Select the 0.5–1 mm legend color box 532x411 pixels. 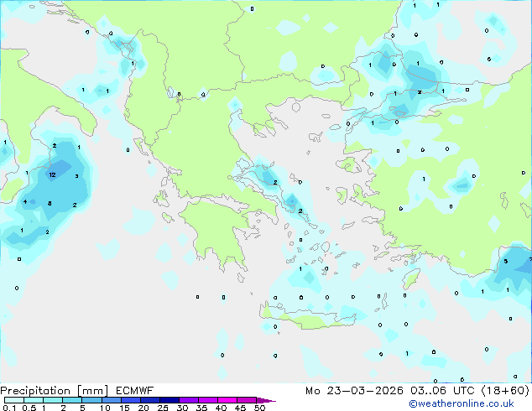(34, 400)
